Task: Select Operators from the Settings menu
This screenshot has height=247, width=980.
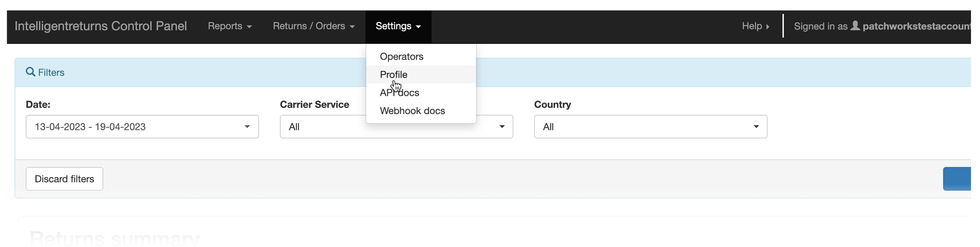Action: 402,57
